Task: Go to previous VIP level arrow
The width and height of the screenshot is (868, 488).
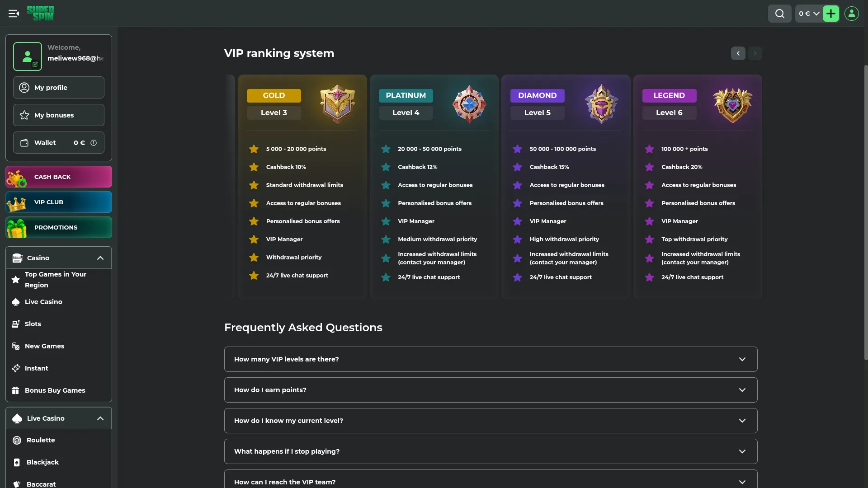Action: click(738, 53)
